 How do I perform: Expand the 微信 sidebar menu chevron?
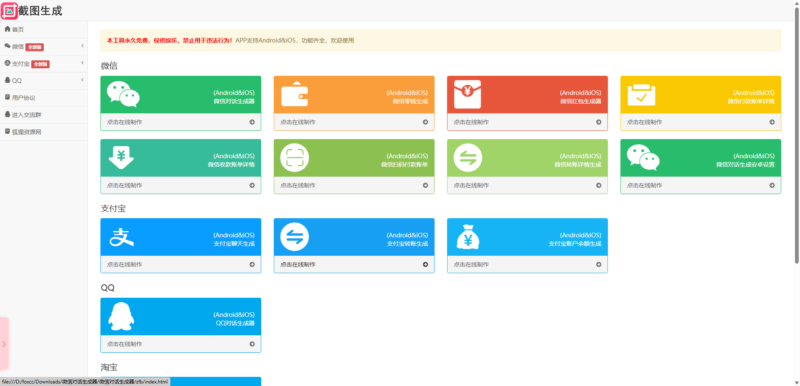coord(82,46)
